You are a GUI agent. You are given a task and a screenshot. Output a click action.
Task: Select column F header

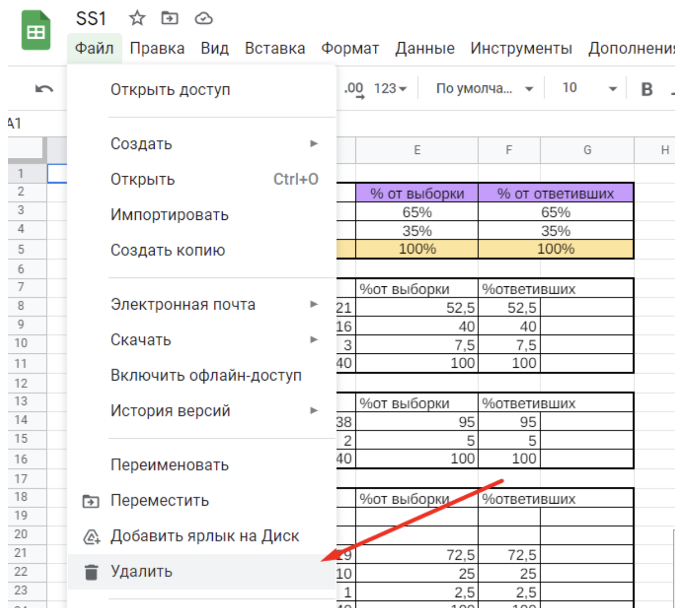509,150
